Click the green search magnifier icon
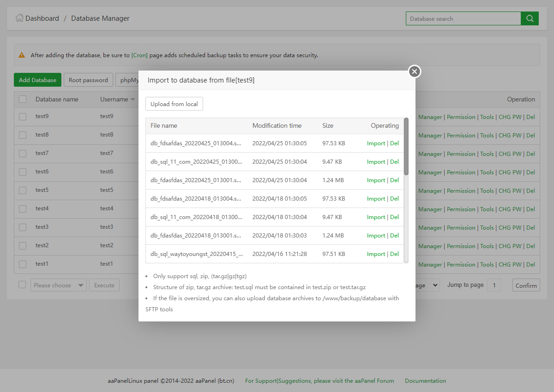The width and height of the screenshot is (554, 392). tap(530, 18)
